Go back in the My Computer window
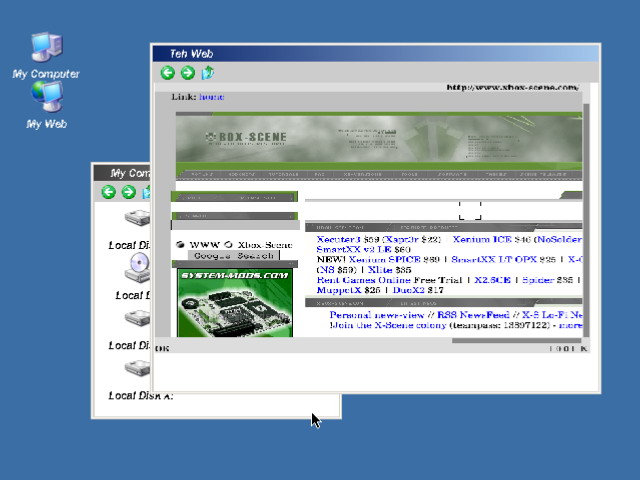Viewport: 640px width, 480px height. 109,192
